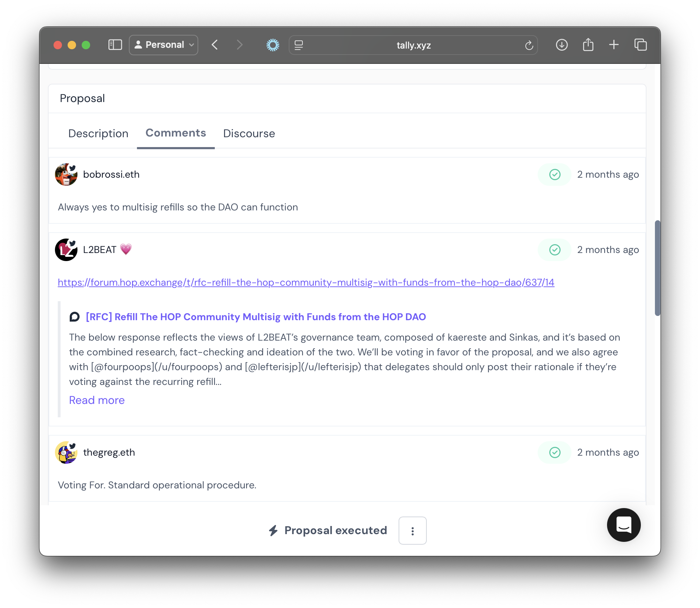Show downloads via the download icon
The image size is (700, 608).
[x=562, y=45]
